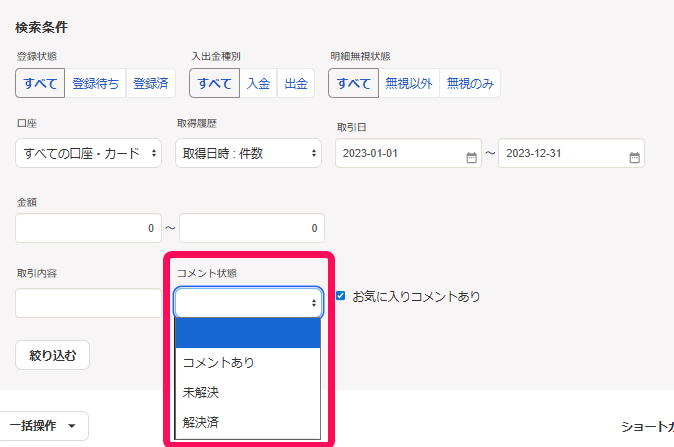Open calendar picker for start date
The height and width of the screenshot is (447, 674).
click(x=472, y=157)
